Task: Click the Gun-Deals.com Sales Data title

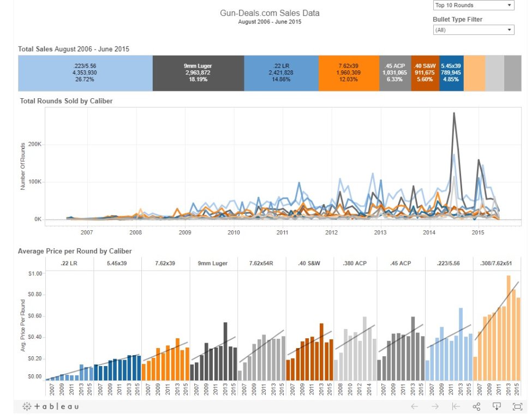Action: [270, 13]
